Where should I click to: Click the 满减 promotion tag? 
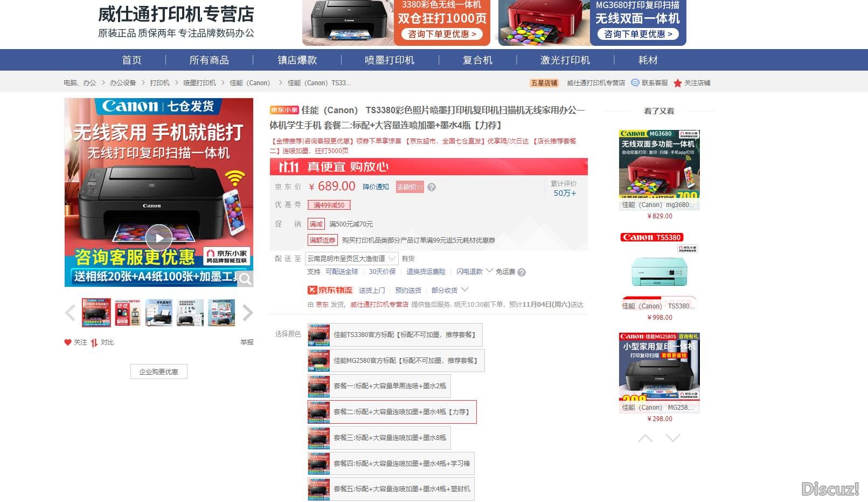pos(316,224)
